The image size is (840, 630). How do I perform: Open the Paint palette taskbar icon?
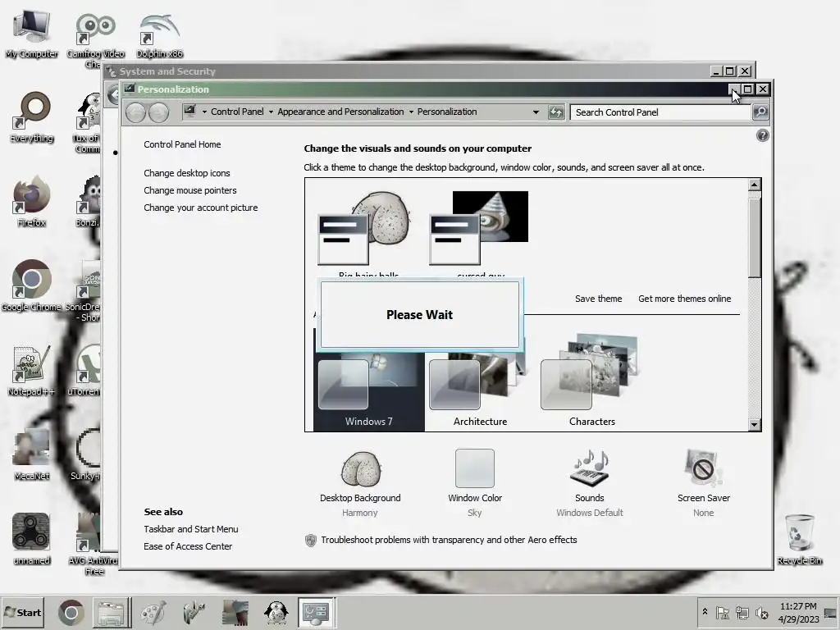153,612
